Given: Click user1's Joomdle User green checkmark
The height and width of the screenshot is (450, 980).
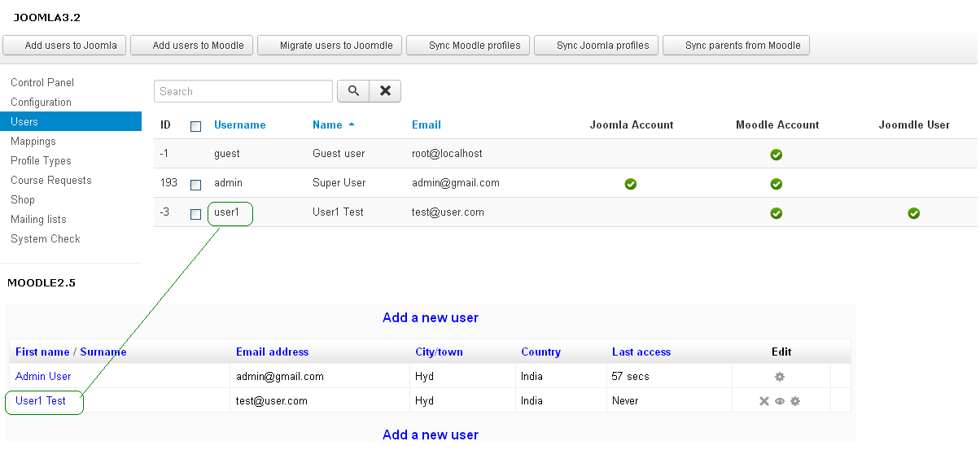Looking at the screenshot, I should pos(914,213).
